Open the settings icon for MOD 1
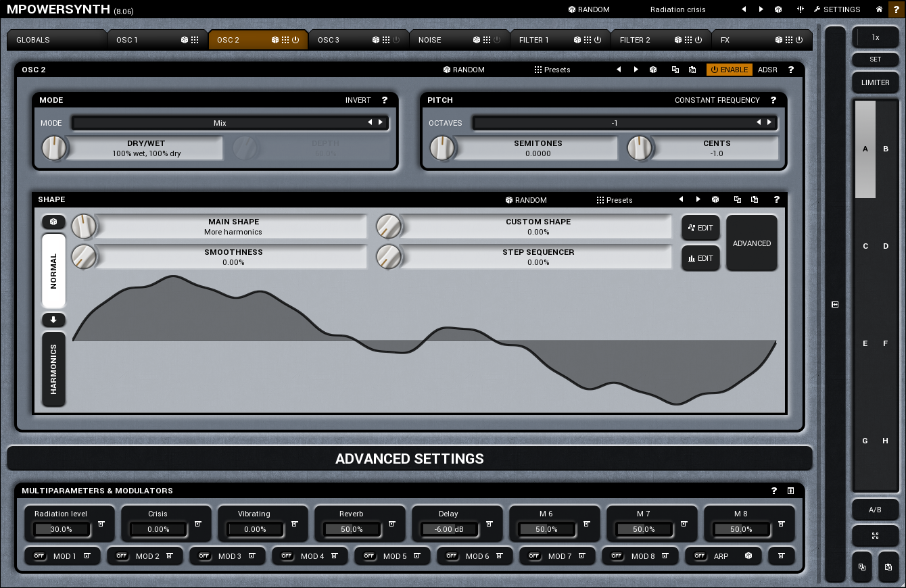Viewport: 906px width, 588px height. tap(87, 556)
